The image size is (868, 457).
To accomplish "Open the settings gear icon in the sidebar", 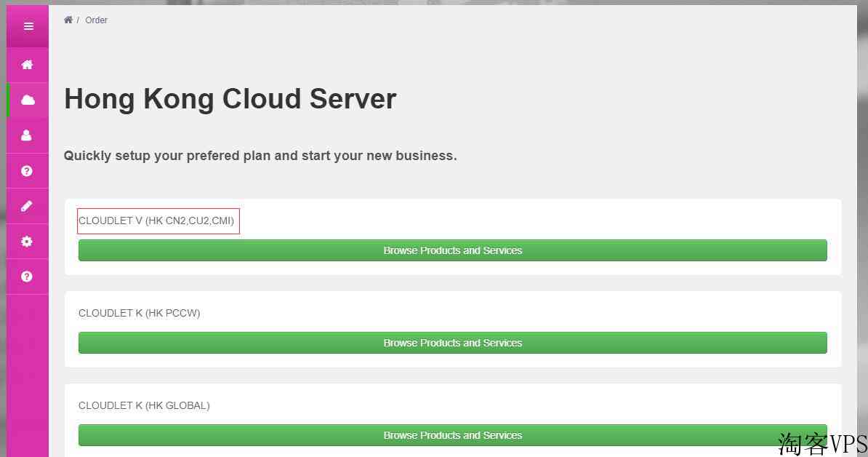I will click(x=27, y=242).
